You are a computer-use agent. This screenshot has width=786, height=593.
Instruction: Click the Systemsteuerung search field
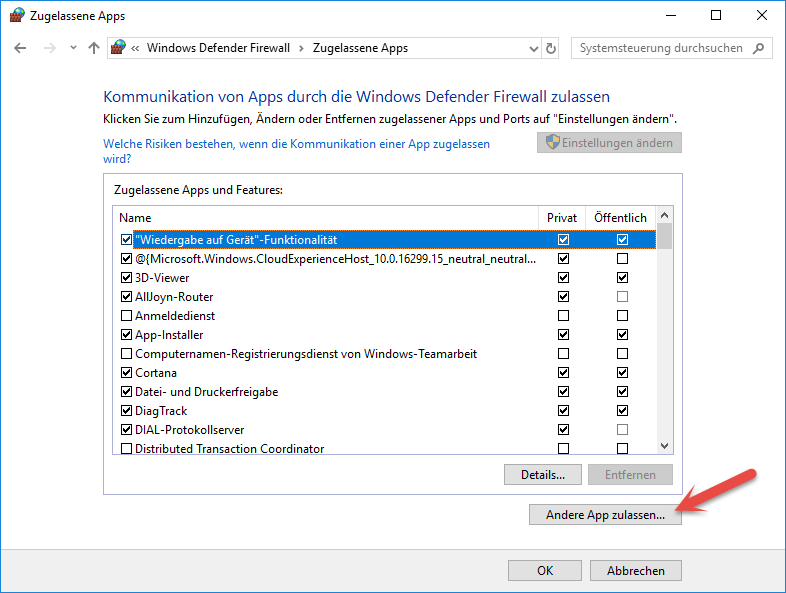coord(660,48)
